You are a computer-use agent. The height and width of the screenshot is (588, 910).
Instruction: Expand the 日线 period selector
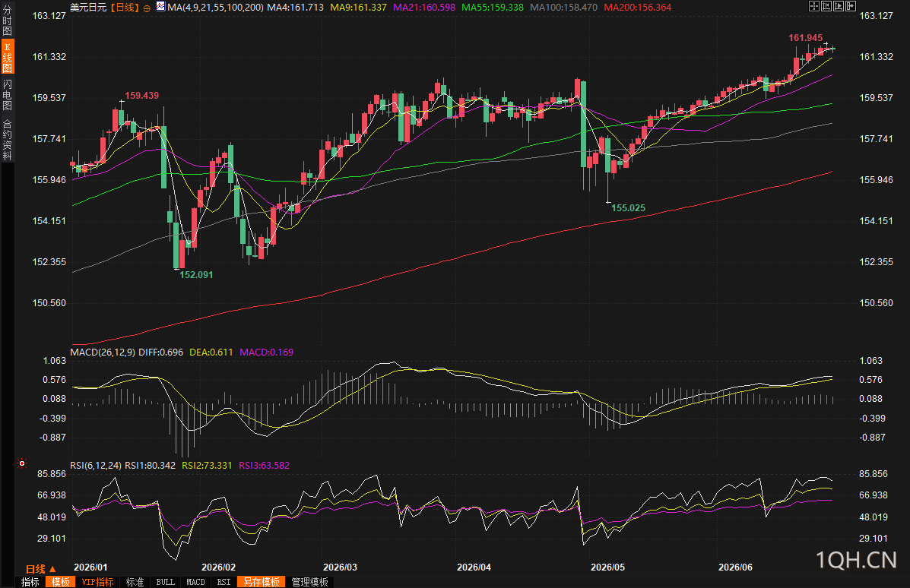pyautogui.click(x=41, y=569)
